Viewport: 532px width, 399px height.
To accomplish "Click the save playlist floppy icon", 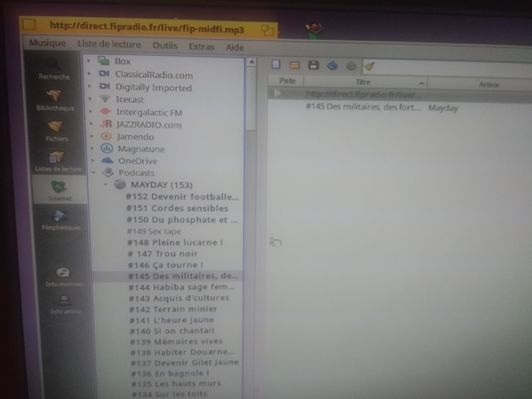I will 313,65.
